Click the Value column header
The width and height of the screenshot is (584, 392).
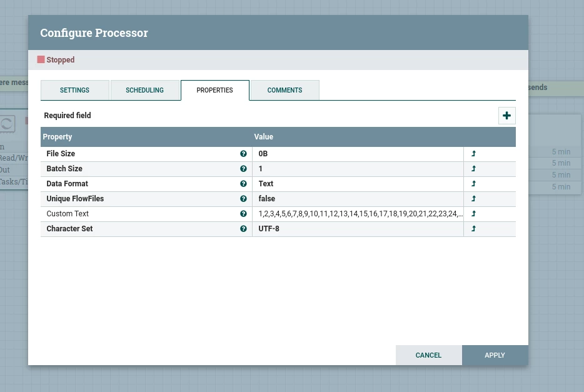pyautogui.click(x=264, y=137)
